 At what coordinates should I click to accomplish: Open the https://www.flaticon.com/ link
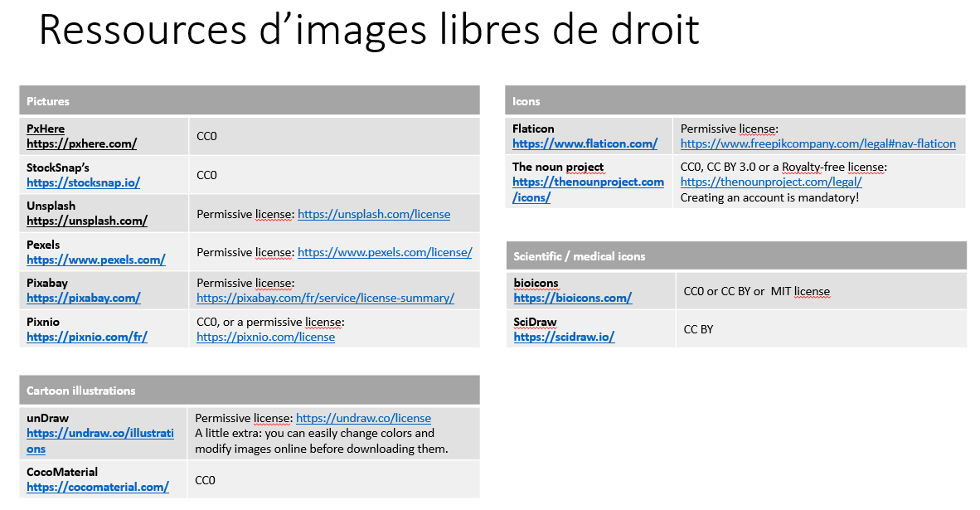[x=585, y=143]
